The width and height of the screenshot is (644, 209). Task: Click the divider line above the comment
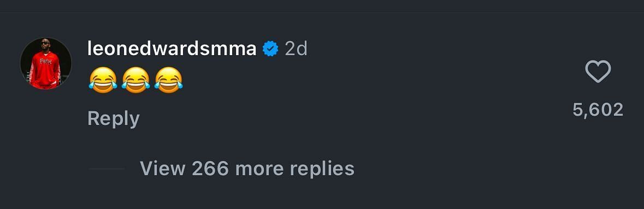pos(322,13)
